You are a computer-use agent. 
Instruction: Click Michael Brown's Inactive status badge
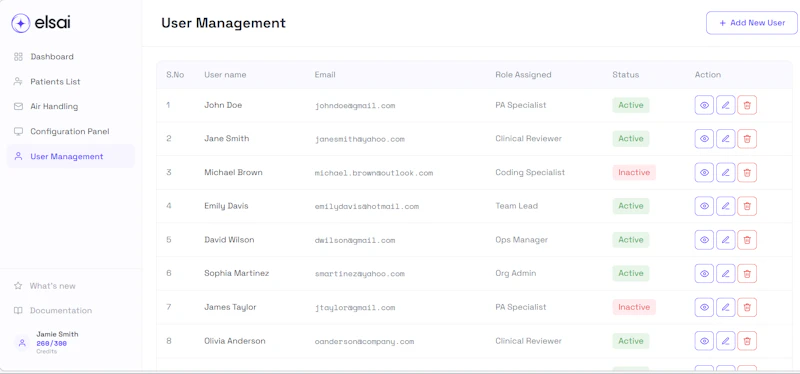point(634,172)
